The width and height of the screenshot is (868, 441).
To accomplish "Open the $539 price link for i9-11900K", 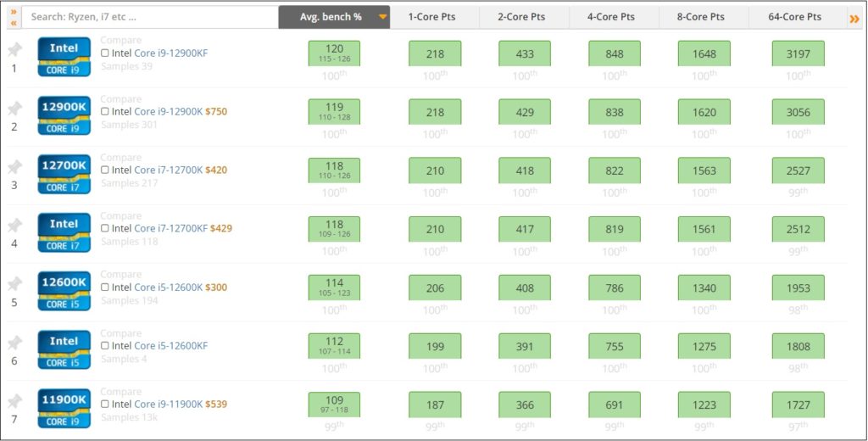I will [216, 405].
